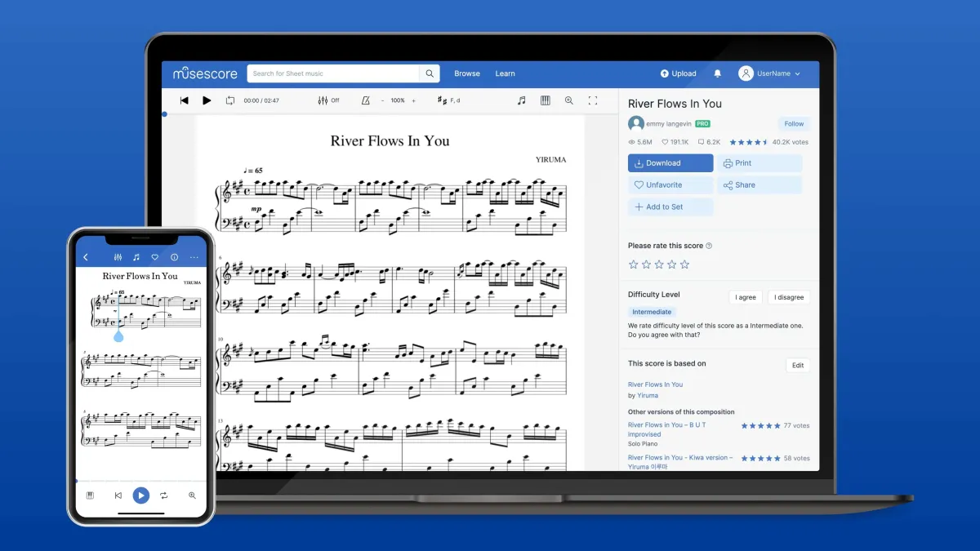Tap the zoom icon on the phone
The width and height of the screenshot is (980, 551).
(x=193, y=495)
